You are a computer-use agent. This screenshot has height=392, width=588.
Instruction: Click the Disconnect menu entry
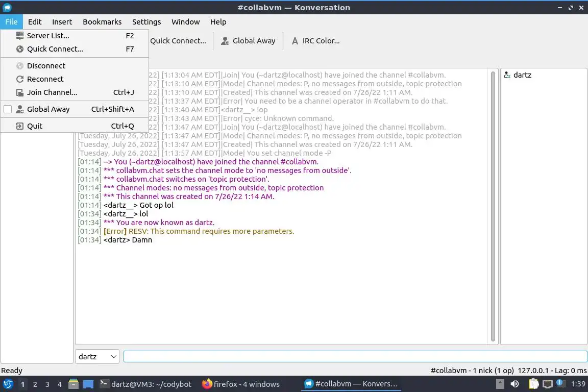(x=75, y=66)
